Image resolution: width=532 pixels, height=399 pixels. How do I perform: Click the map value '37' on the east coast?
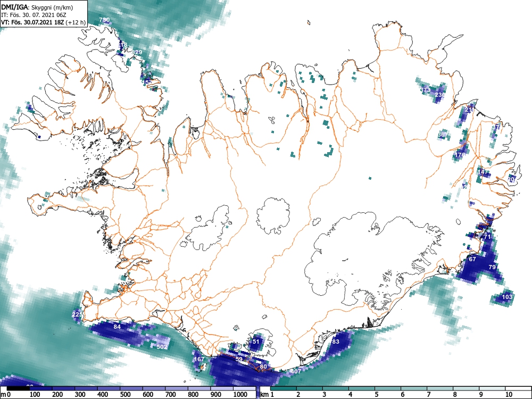coord(497,127)
